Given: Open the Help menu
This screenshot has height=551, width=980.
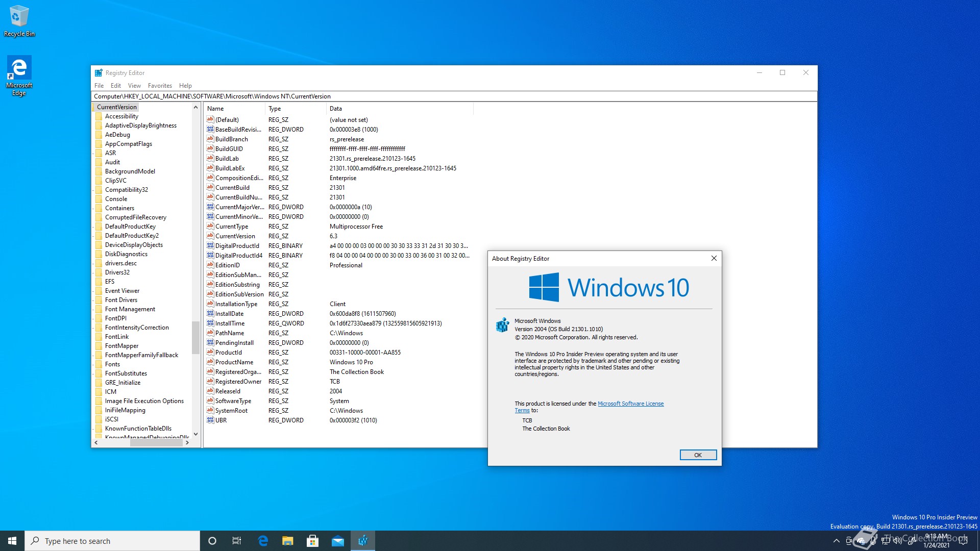Looking at the screenshot, I should click(185, 86).
